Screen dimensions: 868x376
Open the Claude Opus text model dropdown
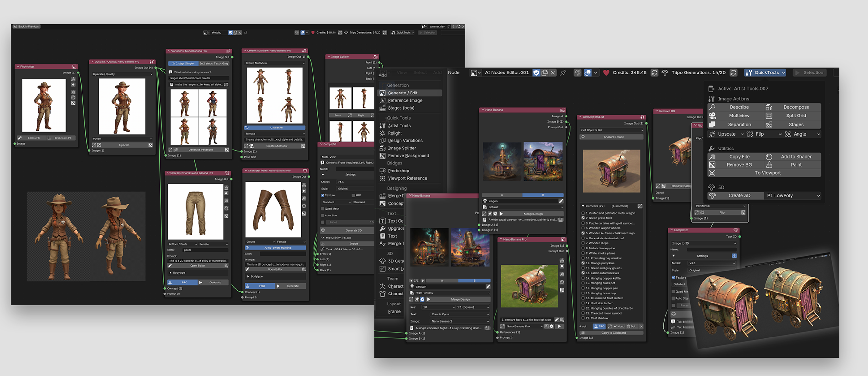[x=459, y=314]
